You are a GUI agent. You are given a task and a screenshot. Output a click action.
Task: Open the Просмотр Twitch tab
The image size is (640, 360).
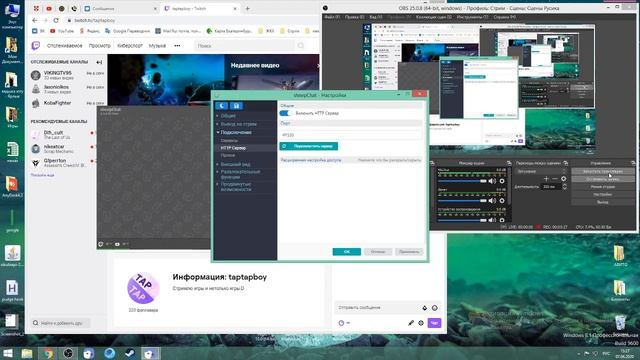point(100,46)
